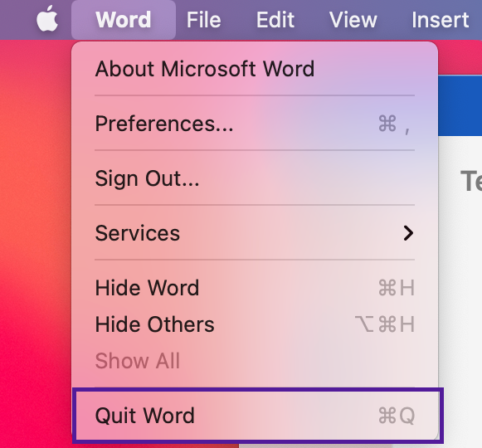Click the Services submenu chevron arrow

coord(408,233)
